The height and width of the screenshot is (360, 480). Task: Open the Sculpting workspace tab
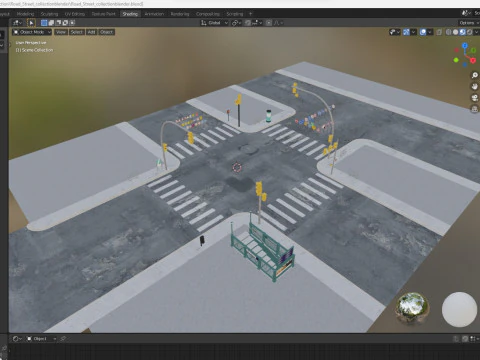[49, 14]
